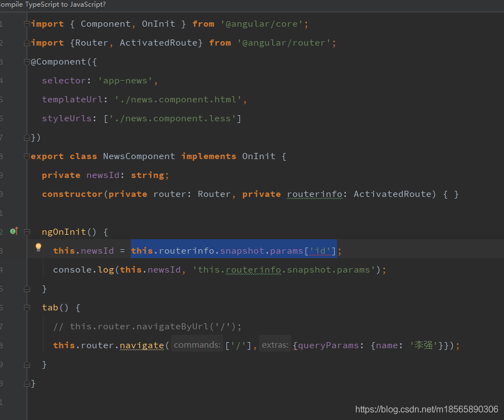Click the ngOnInit method name
The width and height of the screenshot is (504, 420).
tap(63, 232)
